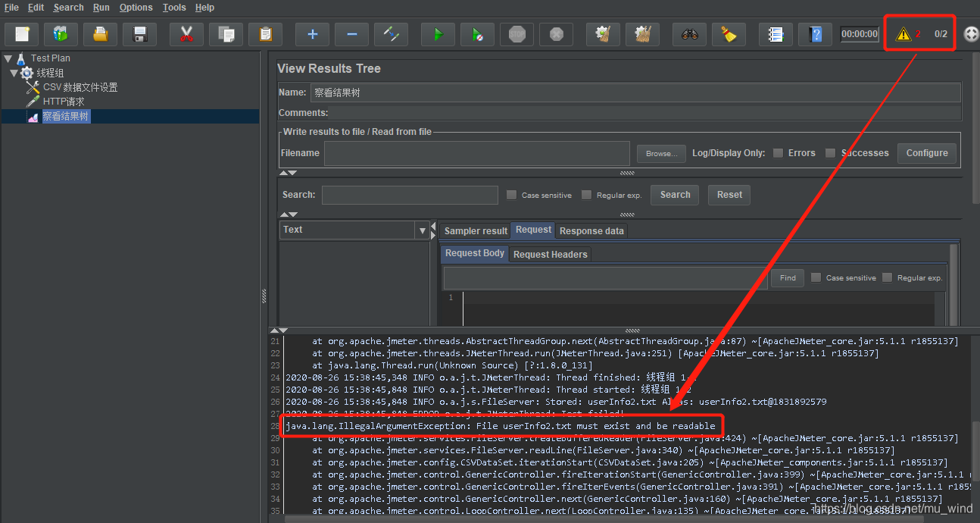This screenshot has width=980, height=523.
Task: Enable the Errors checkbox
Action: click(778, 153)
